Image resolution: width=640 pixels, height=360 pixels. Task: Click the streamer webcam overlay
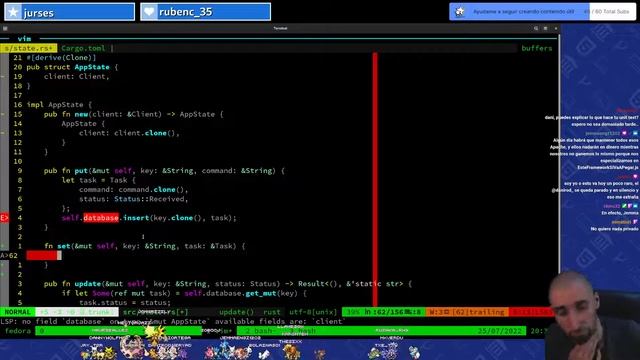(592, 315)
